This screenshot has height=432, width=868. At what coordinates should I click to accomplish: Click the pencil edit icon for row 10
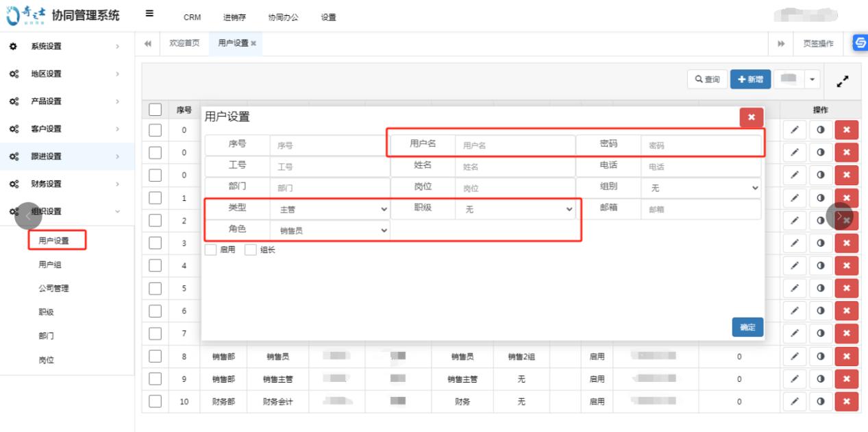[794, 401]
